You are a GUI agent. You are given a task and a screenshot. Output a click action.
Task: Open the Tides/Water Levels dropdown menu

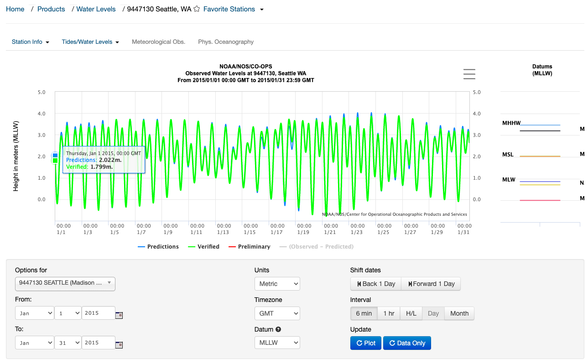[x=90, y=42]
